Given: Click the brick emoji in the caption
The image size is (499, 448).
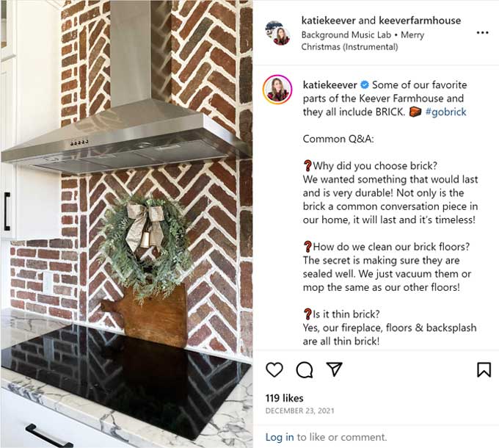Looking at the screenshot, I should click(x=415, y=112).
